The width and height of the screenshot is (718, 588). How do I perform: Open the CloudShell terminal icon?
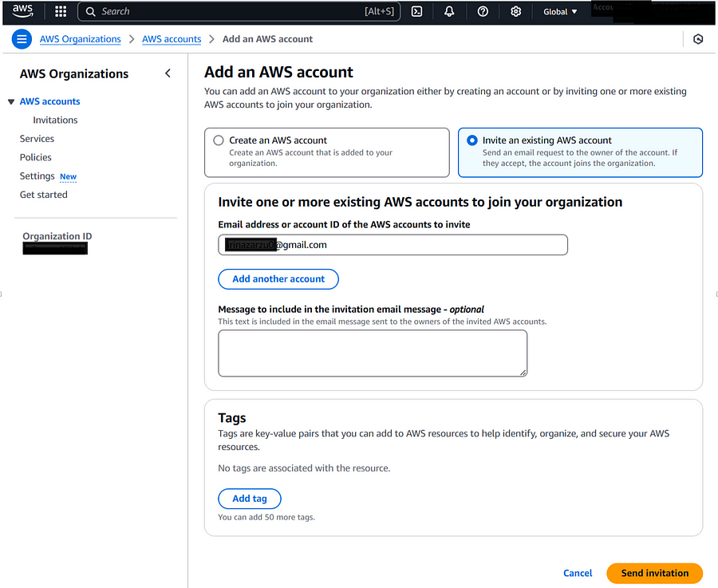coord(416,11)
